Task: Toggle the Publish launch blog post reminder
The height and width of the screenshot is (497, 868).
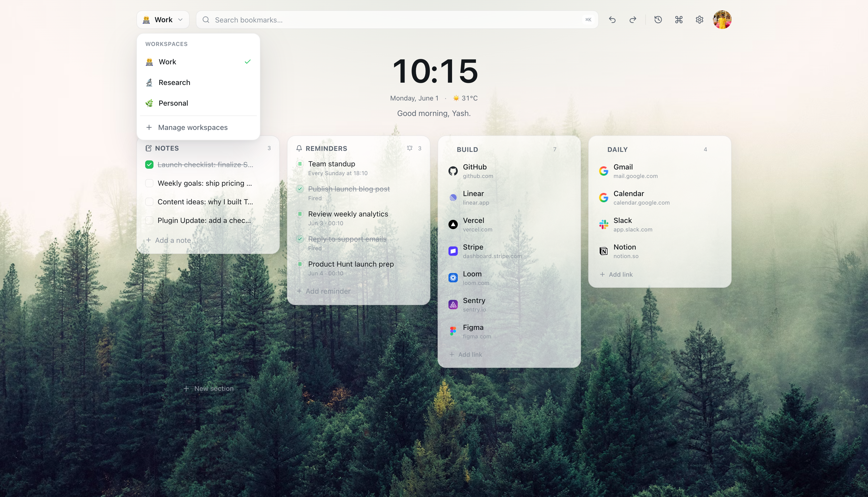Action: (300, 189)
